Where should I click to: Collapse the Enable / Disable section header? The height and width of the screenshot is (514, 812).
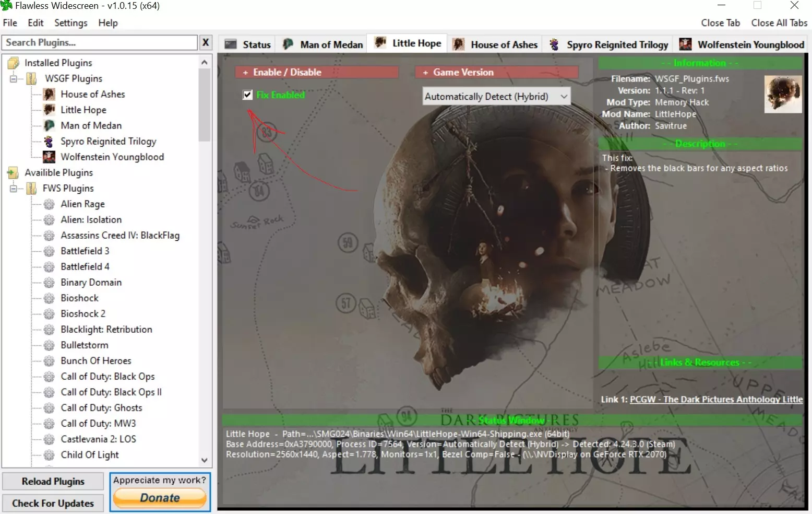pyautogui.click(x=317, y=72)
